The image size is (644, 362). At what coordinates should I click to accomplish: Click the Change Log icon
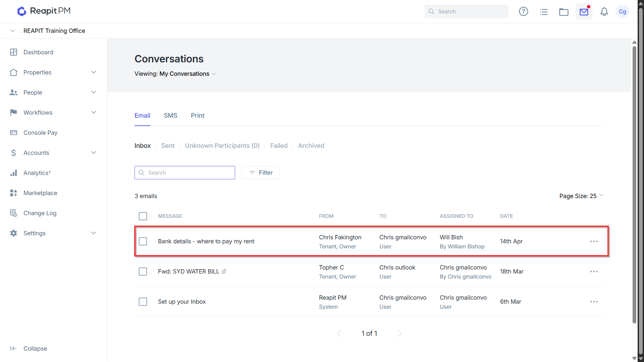13,213
